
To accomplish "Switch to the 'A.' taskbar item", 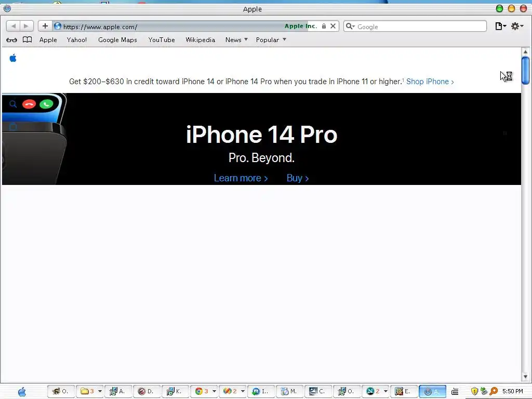I will [x=118, y=392].
